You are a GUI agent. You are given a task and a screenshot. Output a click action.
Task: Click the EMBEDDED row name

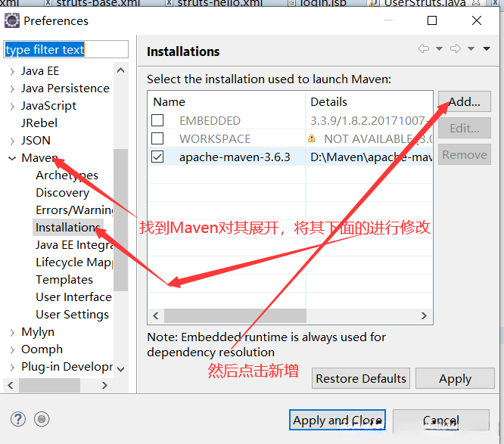click(210, 120)
